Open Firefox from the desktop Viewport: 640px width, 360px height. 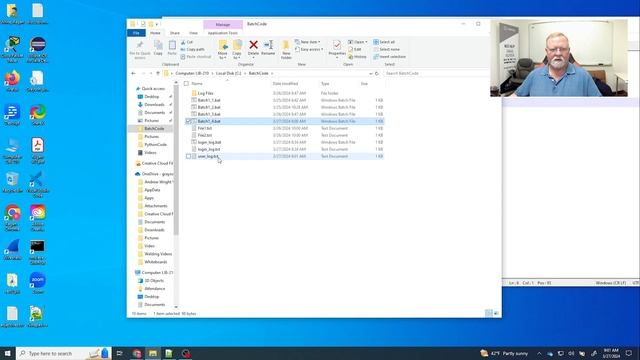coord(12,80)
